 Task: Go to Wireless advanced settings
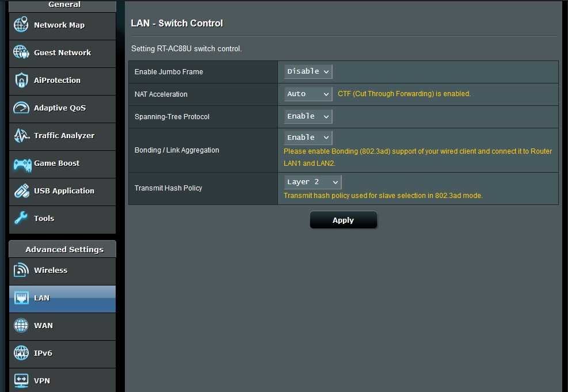[62, 271]
